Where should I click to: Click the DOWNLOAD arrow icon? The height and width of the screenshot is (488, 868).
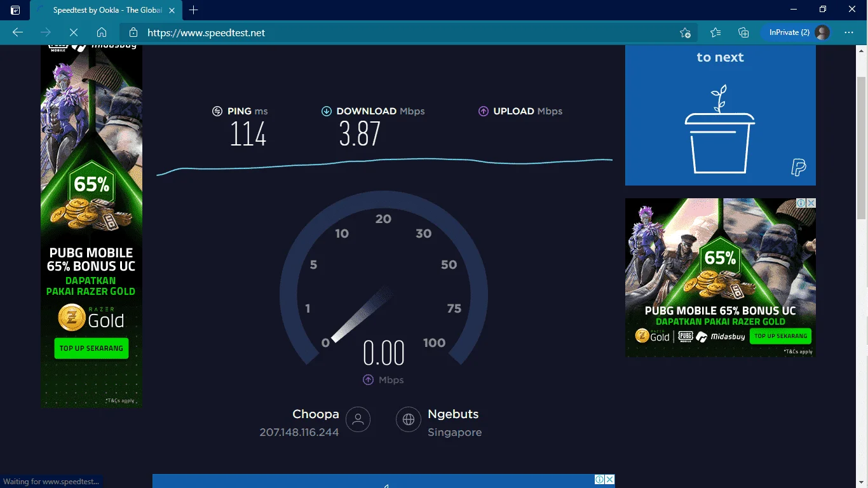click(327, 111)
